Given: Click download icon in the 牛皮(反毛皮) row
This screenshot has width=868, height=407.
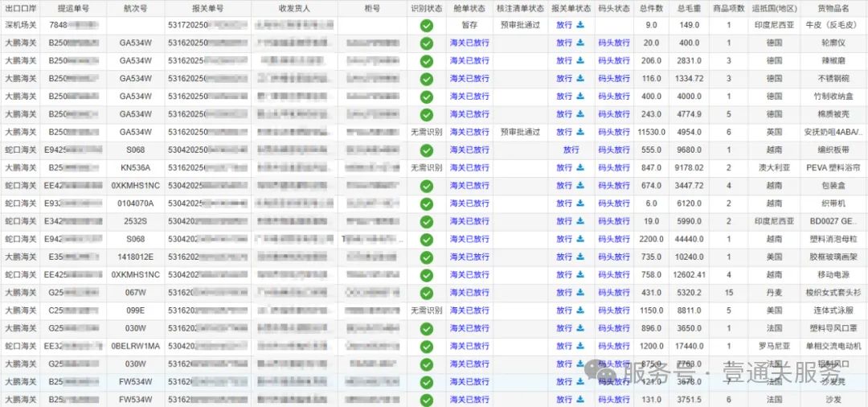Looking at the screenshot, I should (x=580, y=25).
